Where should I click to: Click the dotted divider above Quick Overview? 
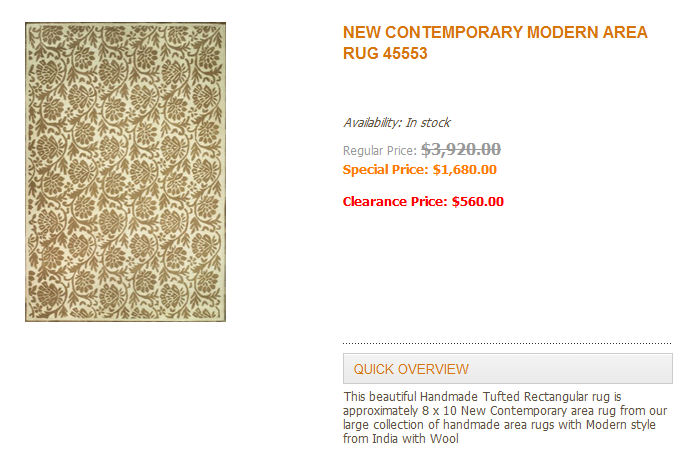[x=507, y=343]
